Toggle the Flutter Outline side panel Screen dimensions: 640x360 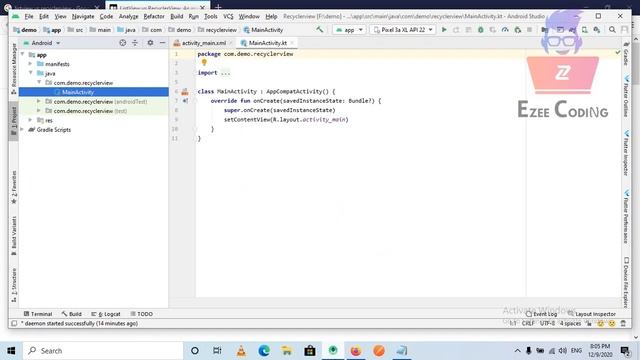coord(626,96)
